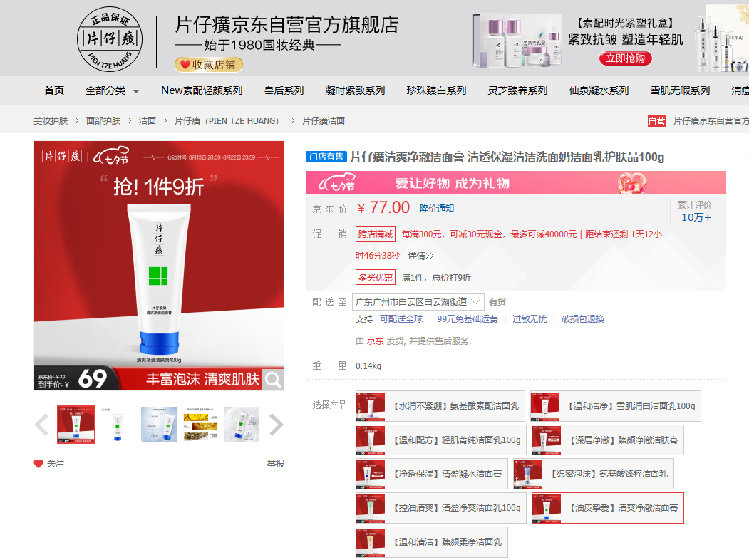Click the 片仔癀 round store logo

click(x=110, y=38)
